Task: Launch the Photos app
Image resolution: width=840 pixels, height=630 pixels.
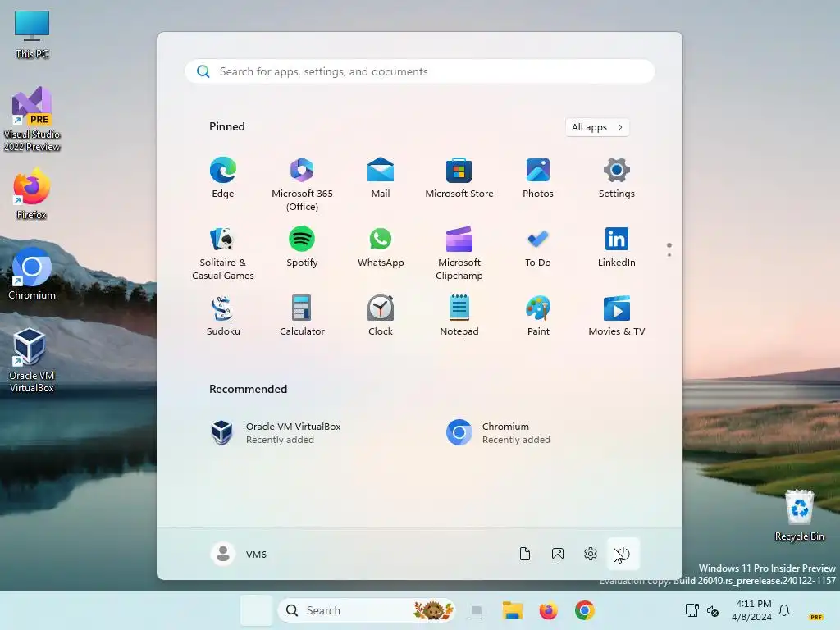Action: 538,178
